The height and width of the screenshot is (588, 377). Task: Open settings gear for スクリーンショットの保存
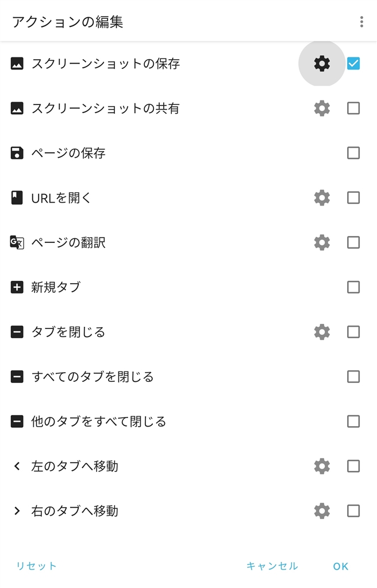(x=322, y=64)
